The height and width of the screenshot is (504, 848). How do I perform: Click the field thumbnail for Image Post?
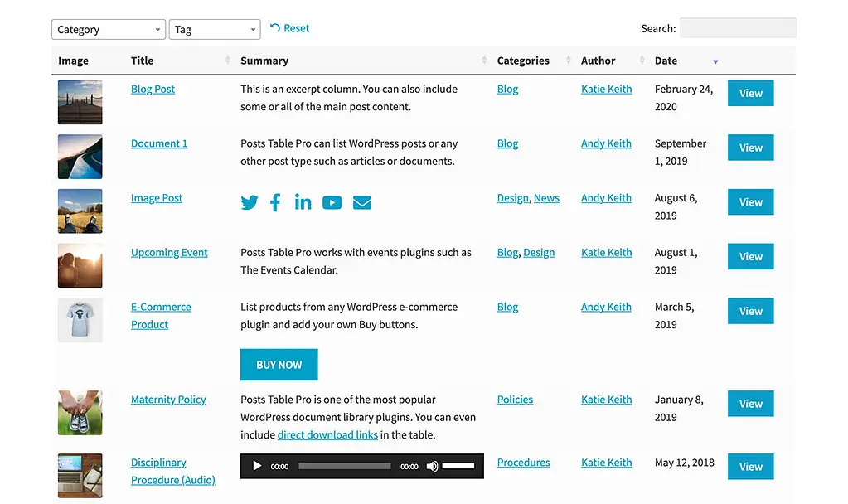coord(80,211)
